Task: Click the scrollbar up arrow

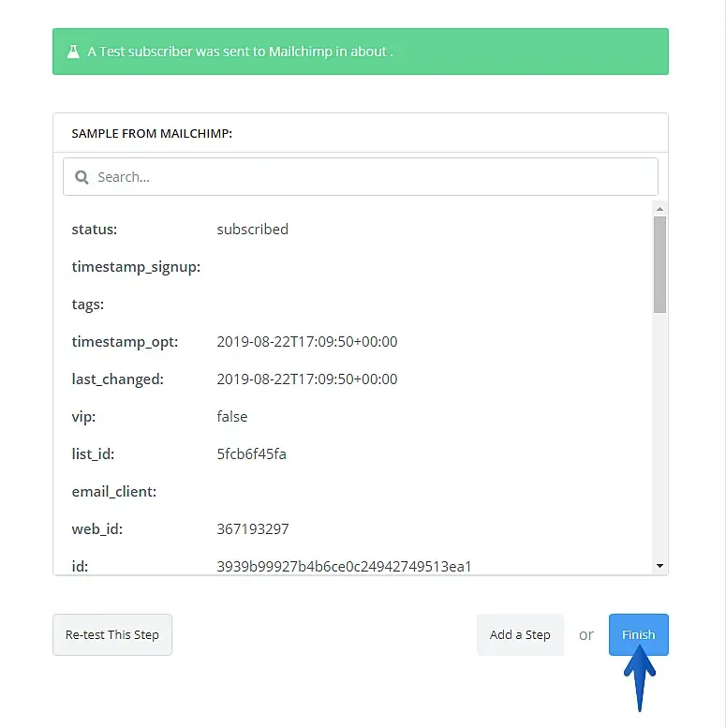Action: click(x=659, y=209)
